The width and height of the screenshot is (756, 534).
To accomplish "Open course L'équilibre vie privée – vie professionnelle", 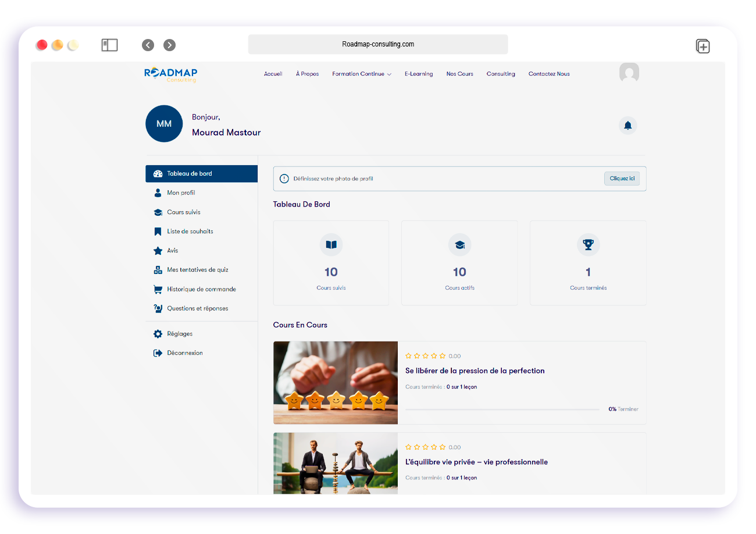I will (476, 462).
